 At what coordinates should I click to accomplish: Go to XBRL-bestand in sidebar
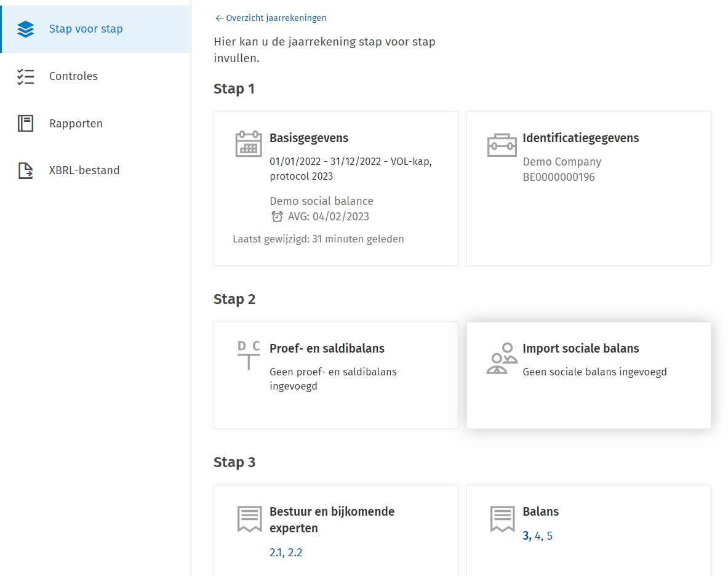click(84, 170)
